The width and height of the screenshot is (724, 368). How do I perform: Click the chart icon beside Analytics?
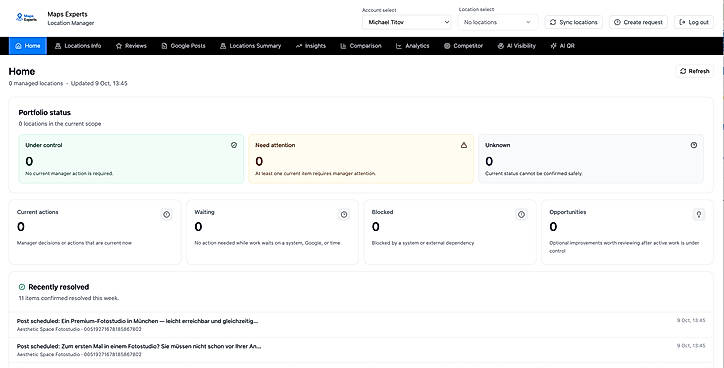[399, 46]
